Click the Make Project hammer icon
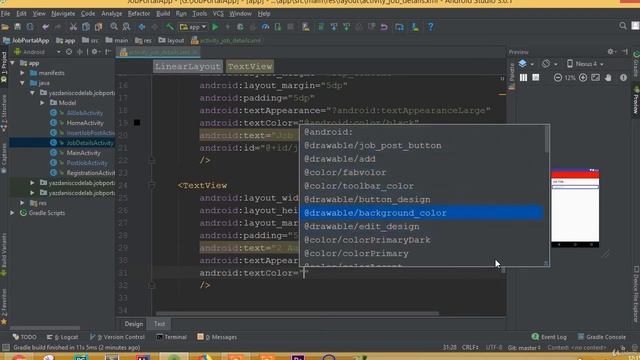The width and height of the screenshot is (640, 360). click(169, 27)
